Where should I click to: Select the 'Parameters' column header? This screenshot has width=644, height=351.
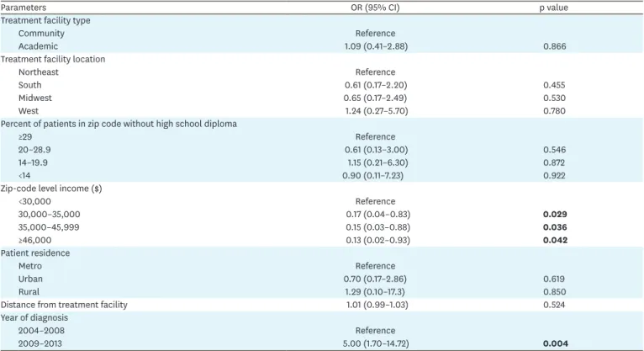[x=24, y=8]
